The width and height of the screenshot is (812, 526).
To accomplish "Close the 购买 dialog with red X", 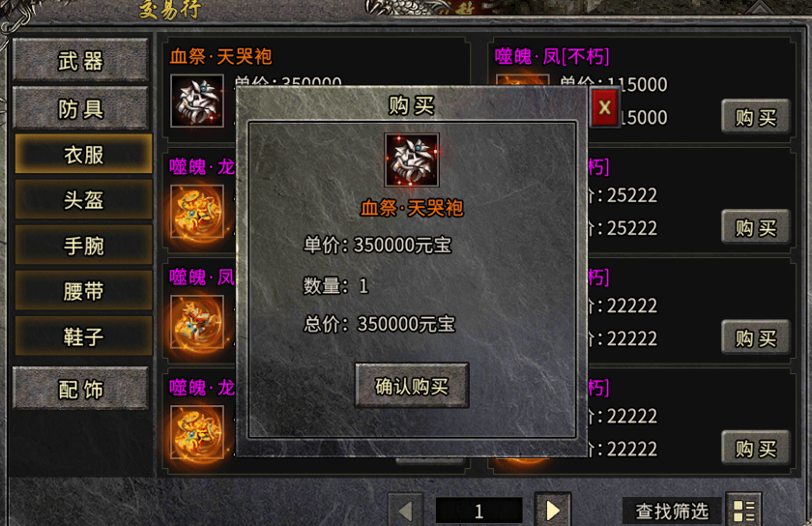I will [x=604, y=107].
